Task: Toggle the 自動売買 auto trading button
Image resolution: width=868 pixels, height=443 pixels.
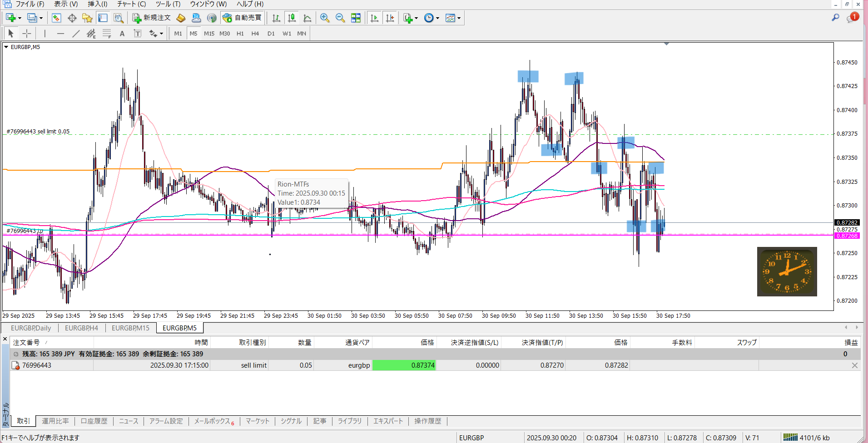Action: click(x=242, y=18)
